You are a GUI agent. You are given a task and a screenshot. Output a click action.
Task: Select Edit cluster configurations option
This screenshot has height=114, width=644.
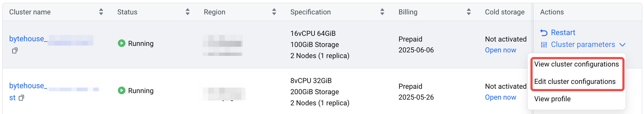click(x=575, y=82)
